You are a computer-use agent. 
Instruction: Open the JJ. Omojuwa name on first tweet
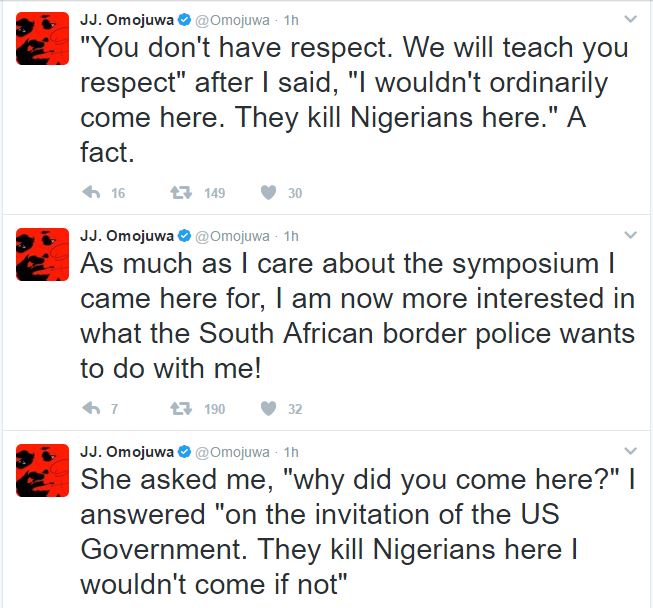(126, 19)
